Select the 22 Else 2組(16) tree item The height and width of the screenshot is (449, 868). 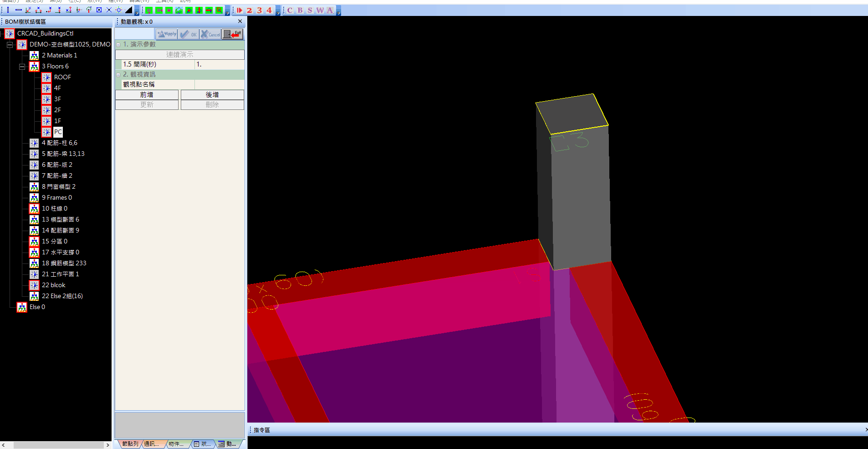pyautogui.click(x=62, y=296)
